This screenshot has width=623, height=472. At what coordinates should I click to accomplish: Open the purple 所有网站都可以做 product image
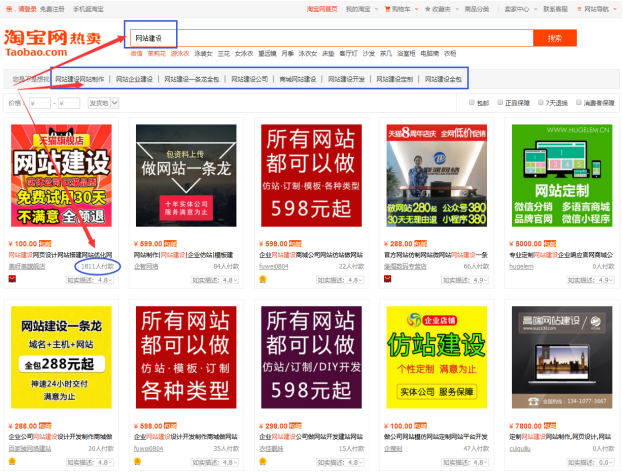tap(312, 357)
